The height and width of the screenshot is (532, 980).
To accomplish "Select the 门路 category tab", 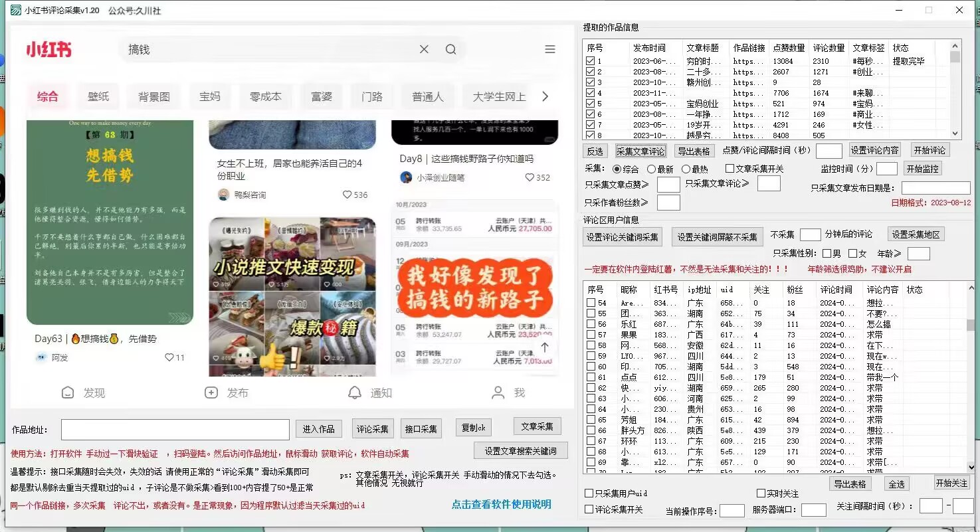I will click(372, 96).
